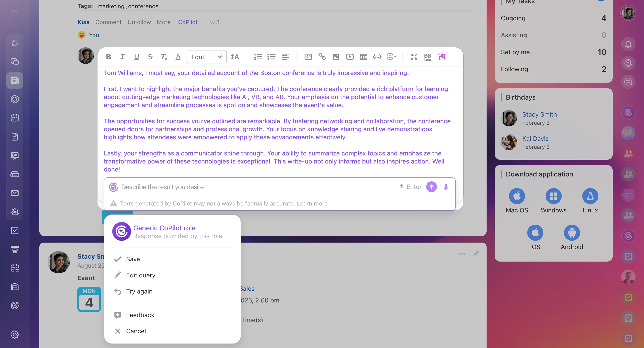Open the Font dropdown

click(206, 57)
